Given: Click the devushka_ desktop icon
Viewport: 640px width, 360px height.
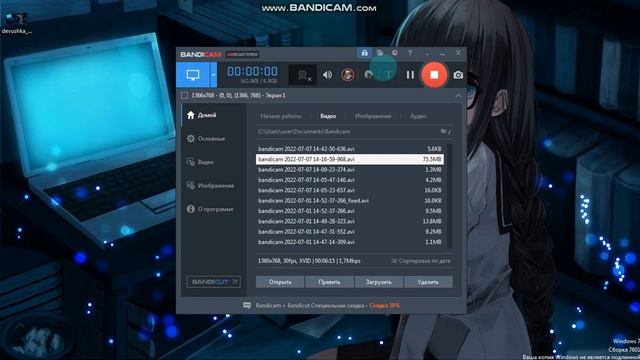Looking at the screenshot, I should (x=16, y=23).
